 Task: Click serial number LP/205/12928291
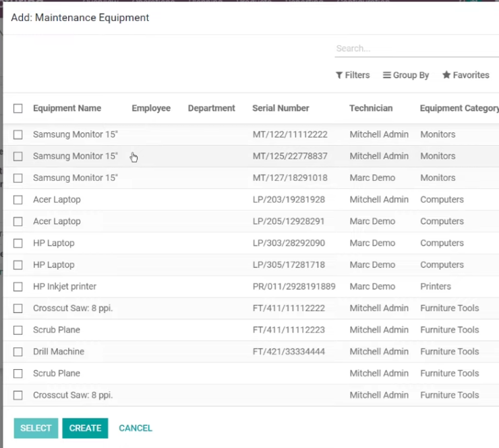[x=289, y=221]
